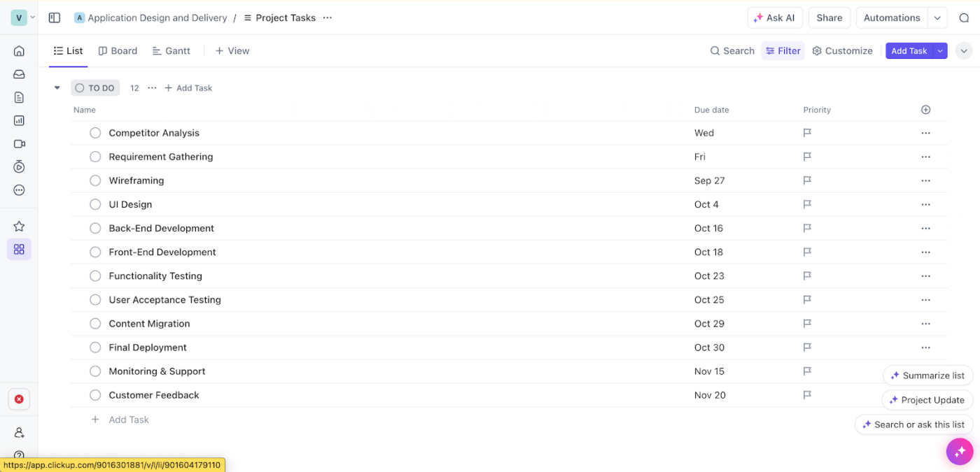Click Project Update suggestion

click(927, 400)
